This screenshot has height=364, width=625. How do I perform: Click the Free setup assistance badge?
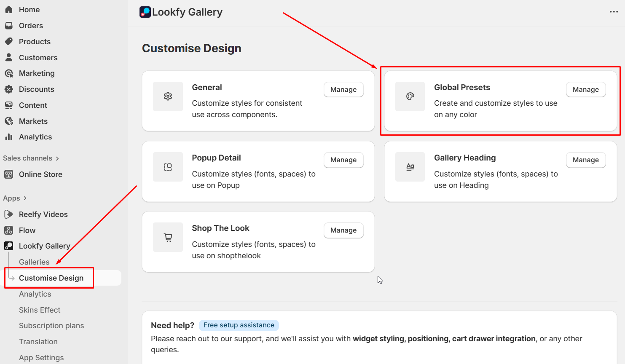(x=239, y=325)
